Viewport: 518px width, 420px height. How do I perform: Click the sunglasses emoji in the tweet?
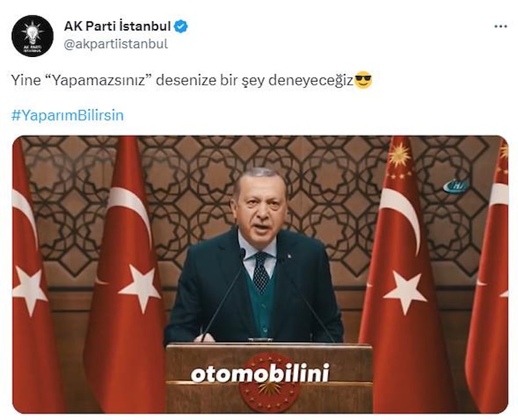pyautogui.click(x=363, y=80)
